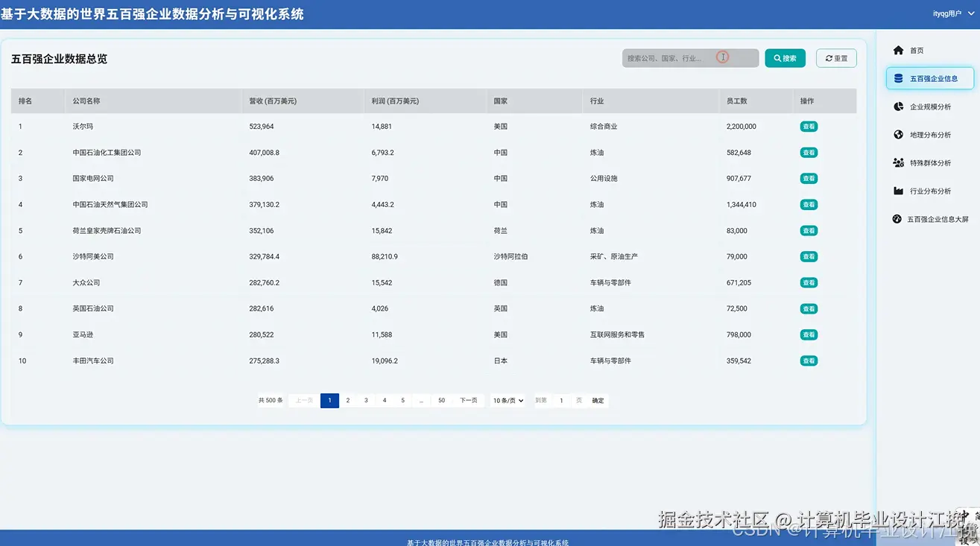
Task: Click database icon next to 五百强企业信息
Action: (x=898, y=78)
